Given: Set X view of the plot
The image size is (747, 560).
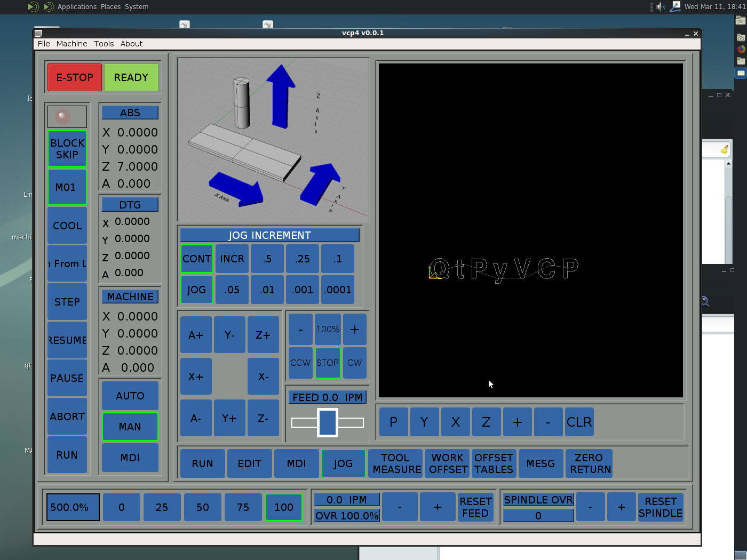Looking at the screenshot, I should [x=456, y=422].
